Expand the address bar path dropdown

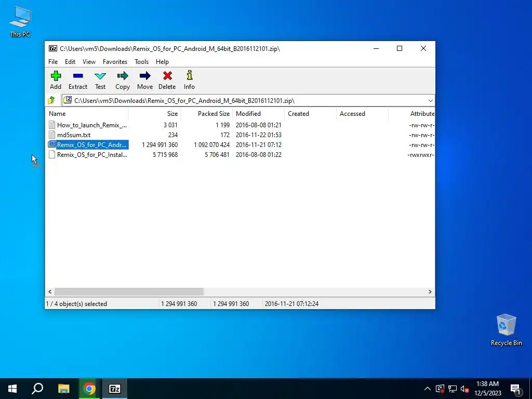(430, 100)
